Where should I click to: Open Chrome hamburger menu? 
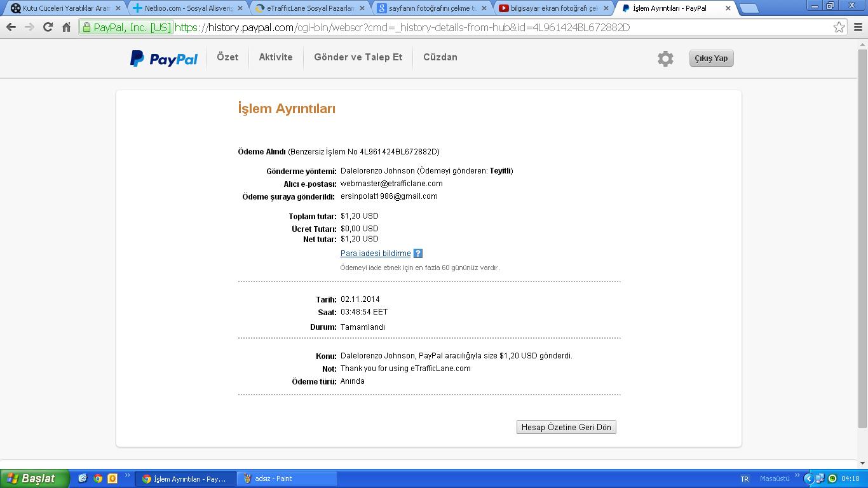(x=858, y=27)
